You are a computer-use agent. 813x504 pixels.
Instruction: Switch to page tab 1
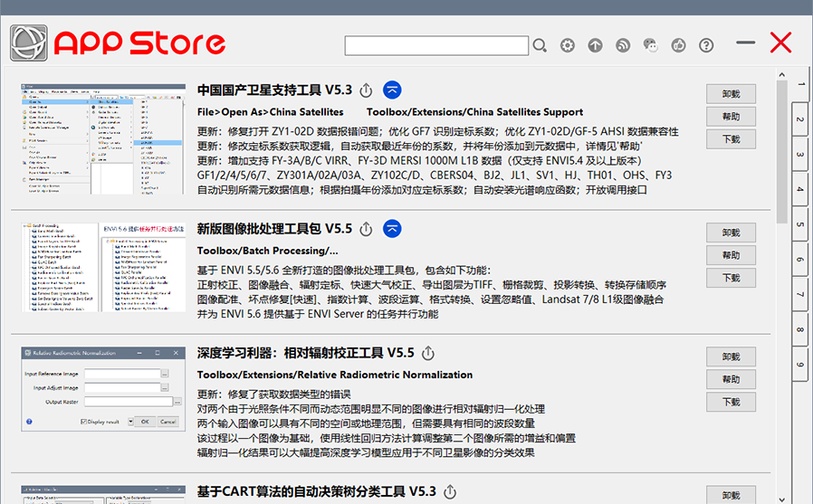point(800,84)
